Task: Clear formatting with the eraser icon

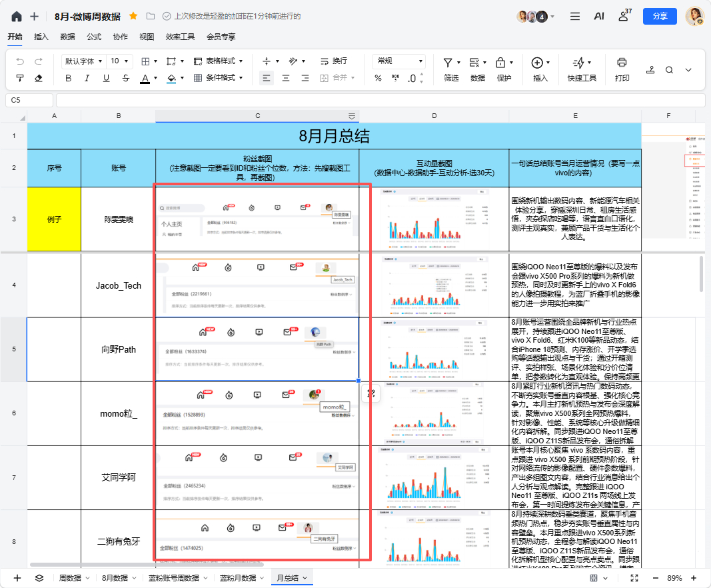Action: tap(39, 78)
